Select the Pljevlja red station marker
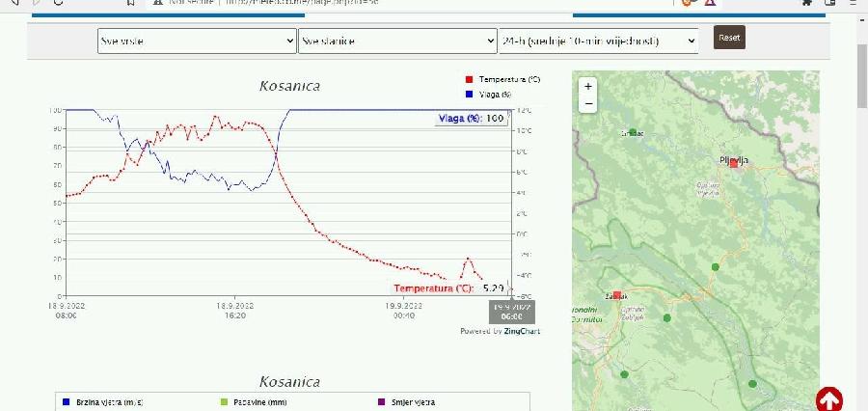868x411 pixels. [x=734, y=163]
